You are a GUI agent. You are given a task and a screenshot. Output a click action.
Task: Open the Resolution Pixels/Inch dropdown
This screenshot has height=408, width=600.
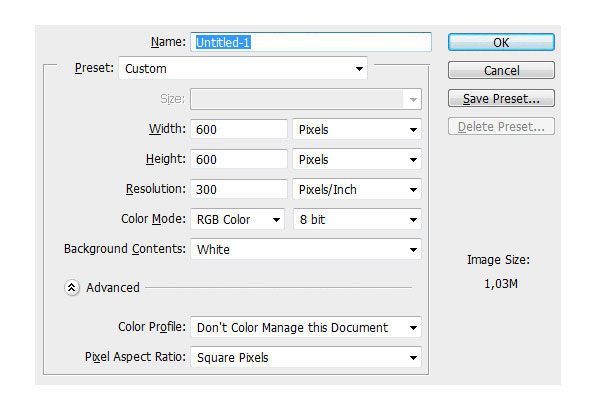357,189
